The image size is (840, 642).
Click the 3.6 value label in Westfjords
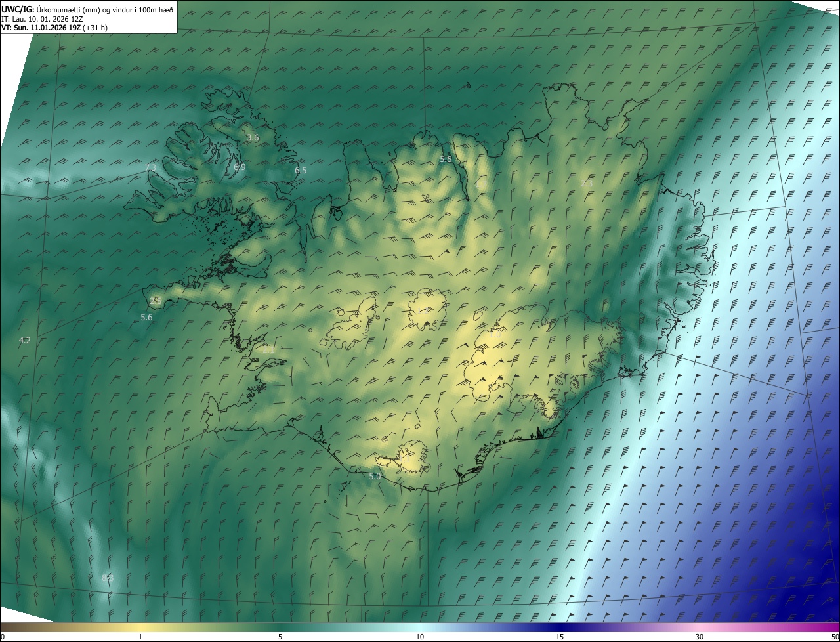(x=253, y=138)
